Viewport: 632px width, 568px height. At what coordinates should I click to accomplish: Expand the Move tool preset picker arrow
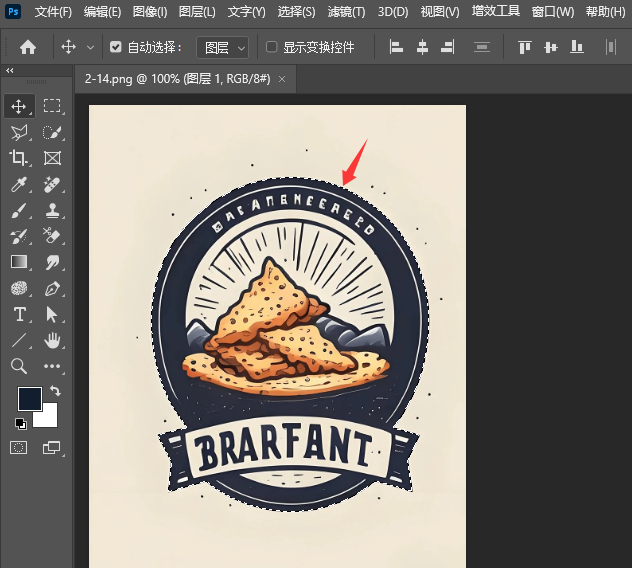tap(91, 47)
